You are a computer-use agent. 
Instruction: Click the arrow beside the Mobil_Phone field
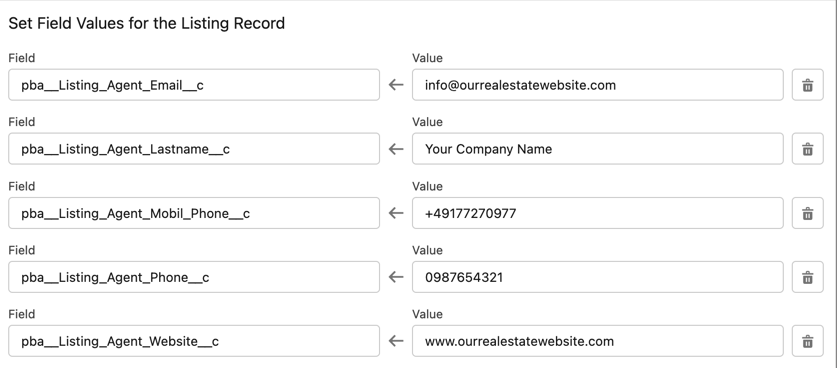pos(396,213)
